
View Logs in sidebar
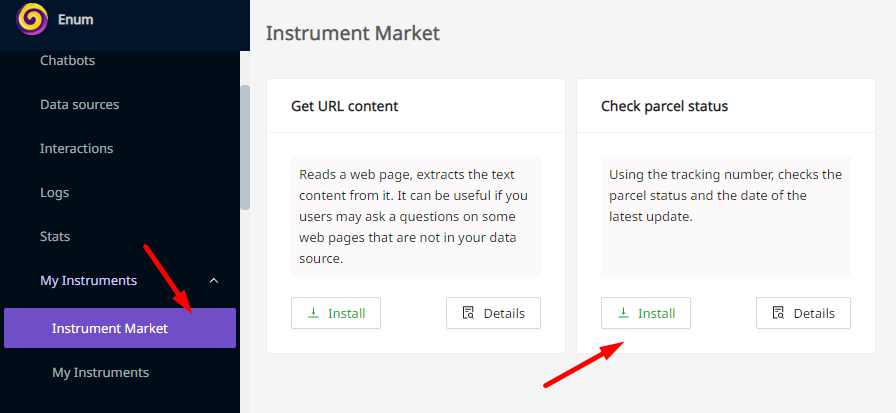(x=54, y=193)
